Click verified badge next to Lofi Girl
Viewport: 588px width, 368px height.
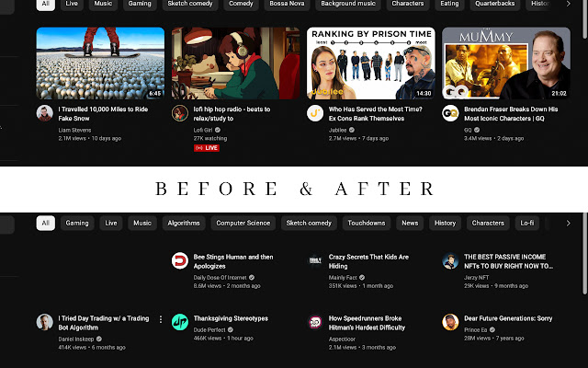click(x=218, y=130)
